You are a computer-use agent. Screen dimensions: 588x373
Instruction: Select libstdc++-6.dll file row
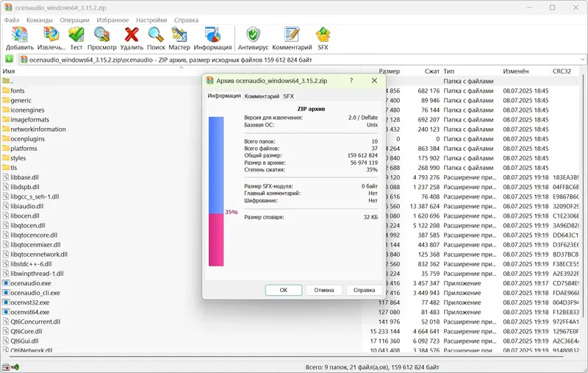(290, 264)
